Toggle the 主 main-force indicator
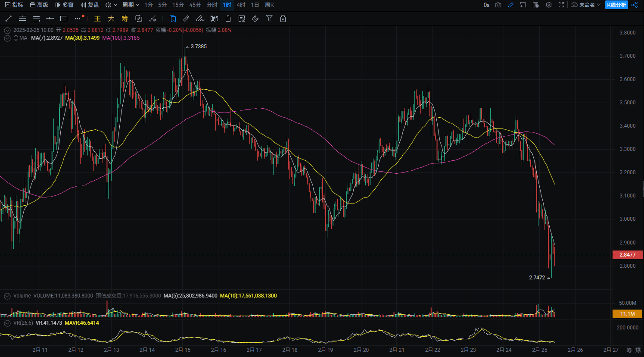644x357 pixels. 97,19
